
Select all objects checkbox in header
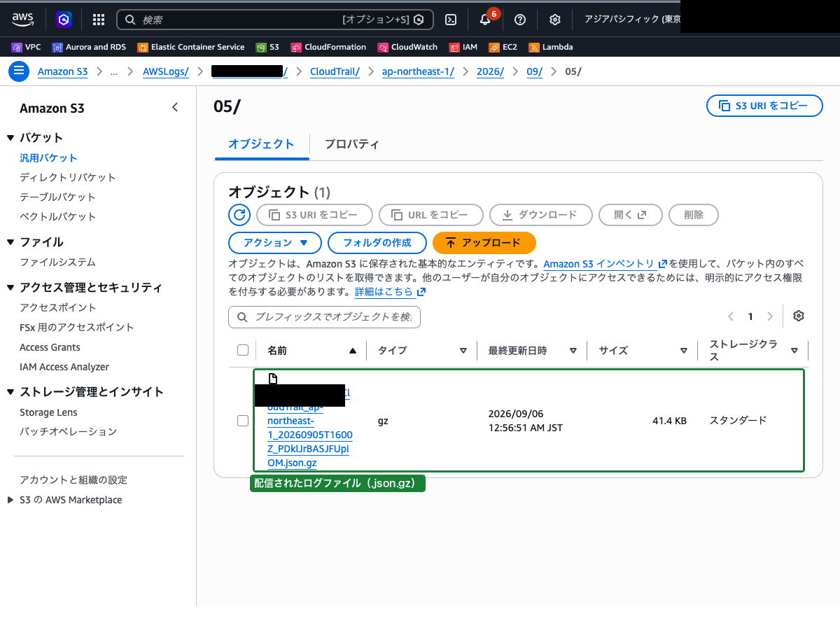pyautogui.click(x=243, y=350)
